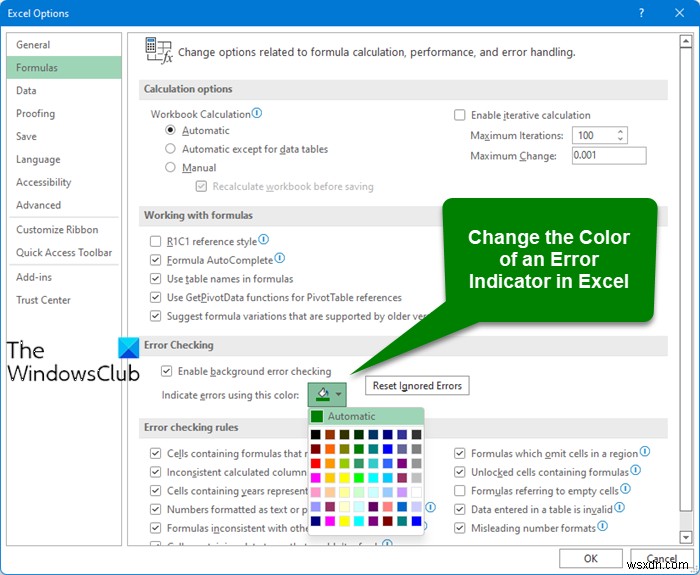
Task: Select Automatic except for data tables
Action: click(x=170, y=149)
